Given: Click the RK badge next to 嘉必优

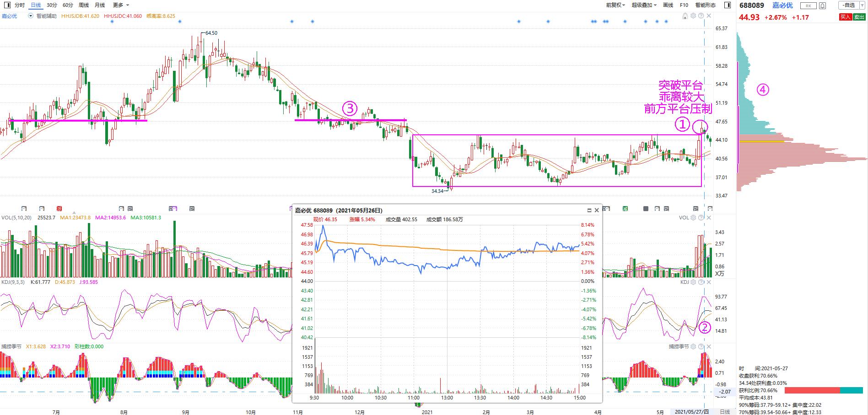Looking at the screenshot, I should coord(809,5).
